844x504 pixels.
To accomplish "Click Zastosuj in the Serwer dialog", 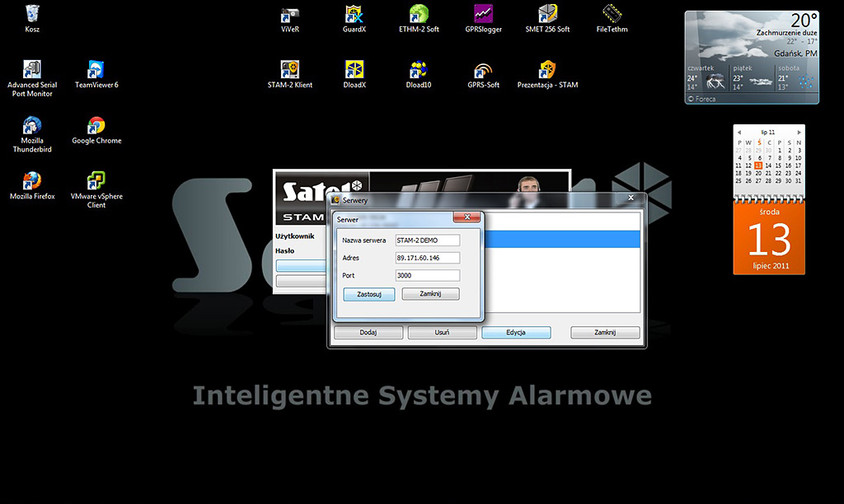I will pos(369,294).
